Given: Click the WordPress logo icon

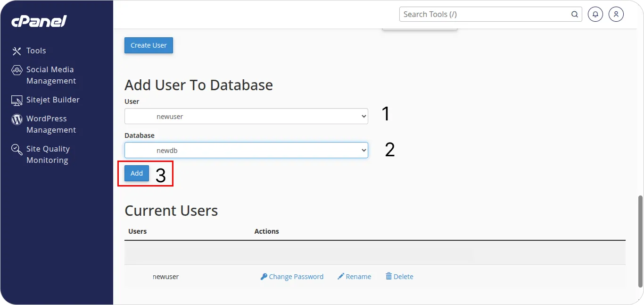Looking at the screenshot, I should click(x=17, y=119).
